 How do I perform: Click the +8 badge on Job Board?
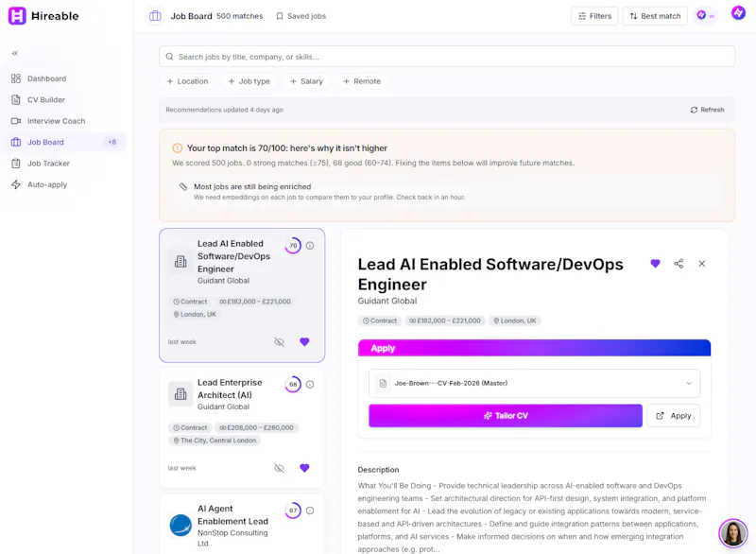112,142
